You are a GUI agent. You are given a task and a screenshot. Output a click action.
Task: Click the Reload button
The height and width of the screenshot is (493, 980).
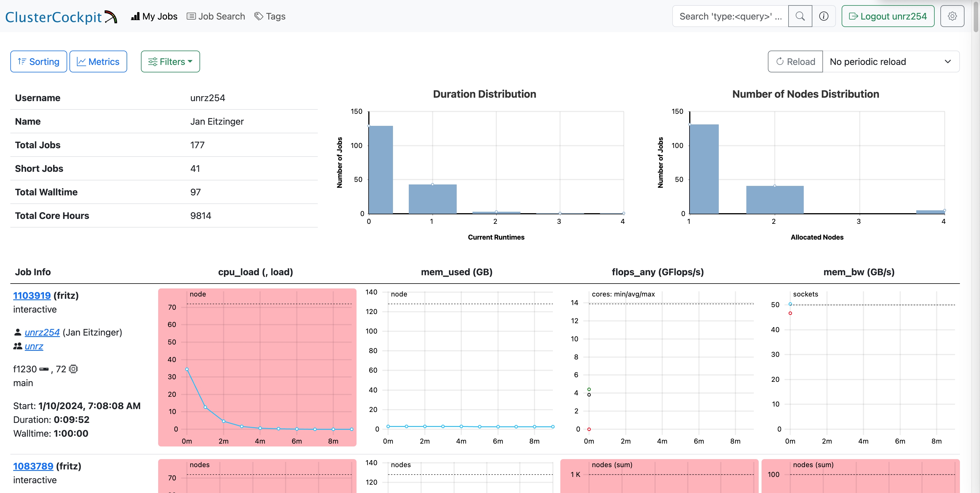[795, 61]
